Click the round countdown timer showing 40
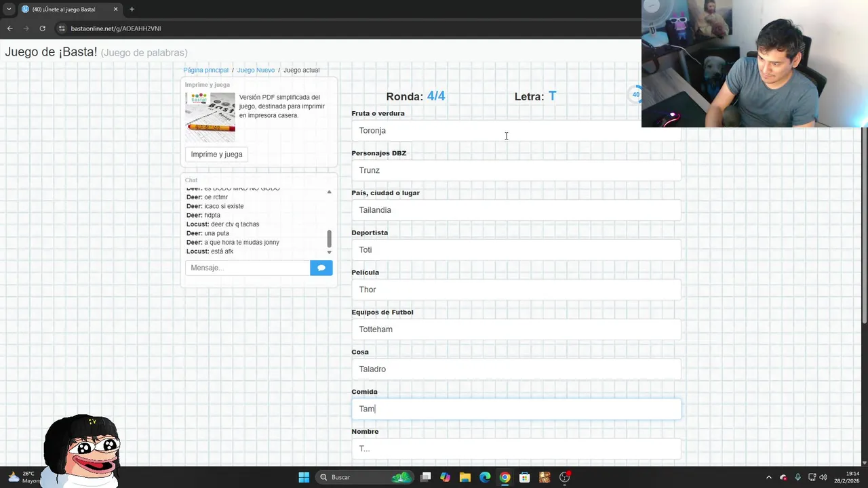Viewport: 868px width, 488px height. [635, 94]
